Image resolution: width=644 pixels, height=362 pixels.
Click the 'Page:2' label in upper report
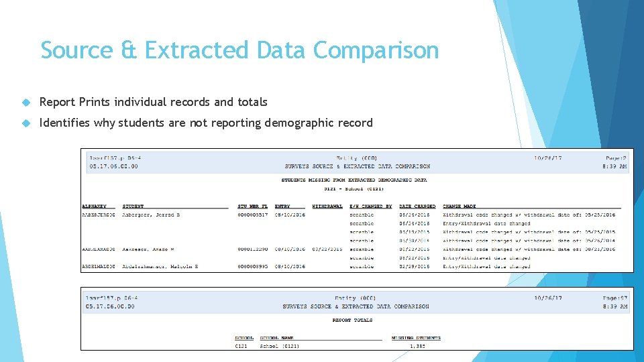(616, 158)
